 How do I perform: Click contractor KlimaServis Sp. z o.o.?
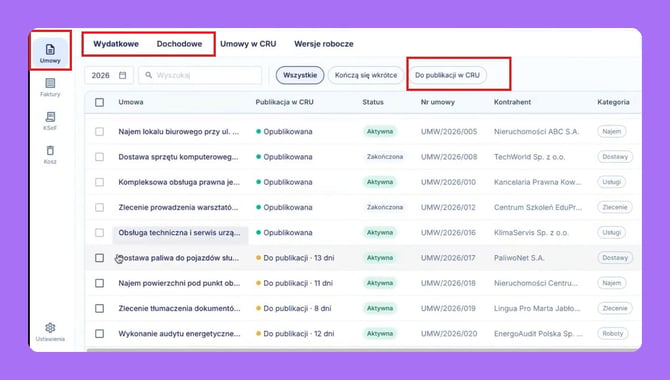pos(531,233)
